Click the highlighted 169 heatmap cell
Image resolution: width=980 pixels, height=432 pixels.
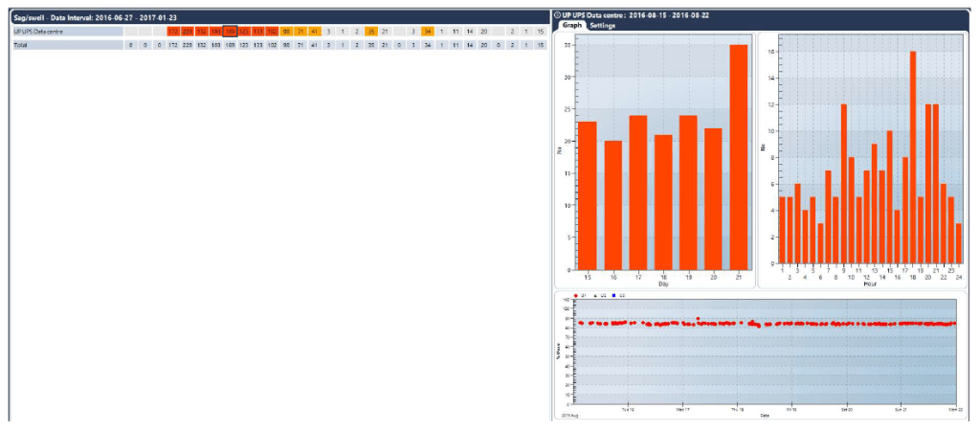pyautogui.click(x=230, y=32)
